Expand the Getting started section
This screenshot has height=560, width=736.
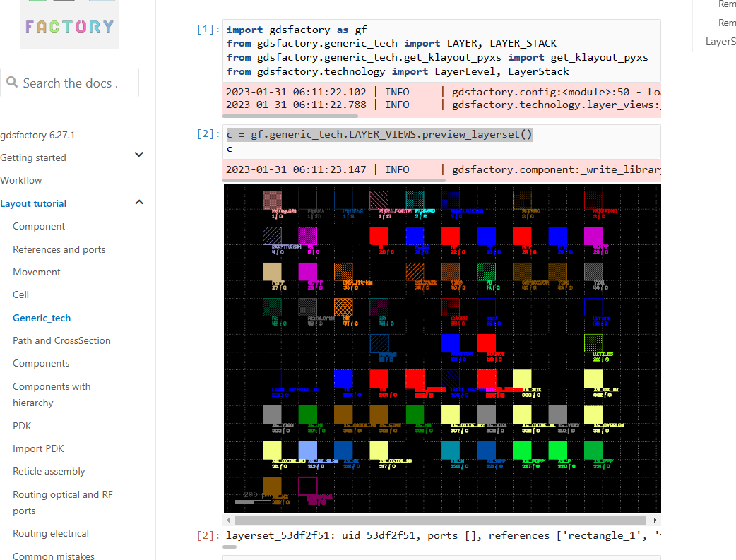tap(138, 155)
